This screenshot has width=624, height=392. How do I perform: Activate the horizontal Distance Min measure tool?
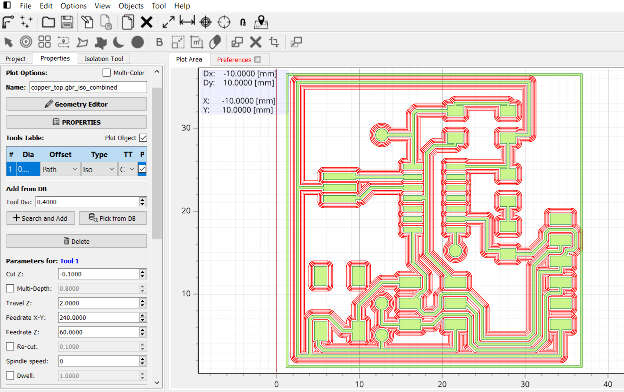click(x=187, y=21)
